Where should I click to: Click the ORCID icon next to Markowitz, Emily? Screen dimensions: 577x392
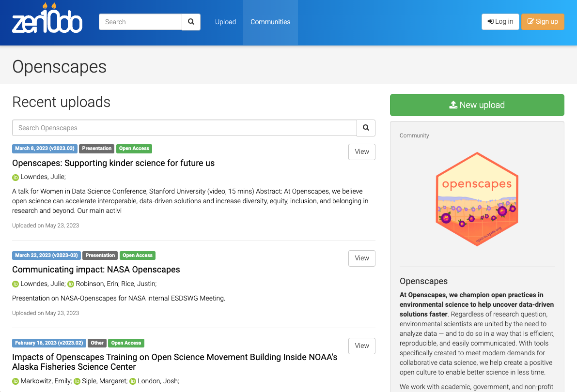[15, 381]
